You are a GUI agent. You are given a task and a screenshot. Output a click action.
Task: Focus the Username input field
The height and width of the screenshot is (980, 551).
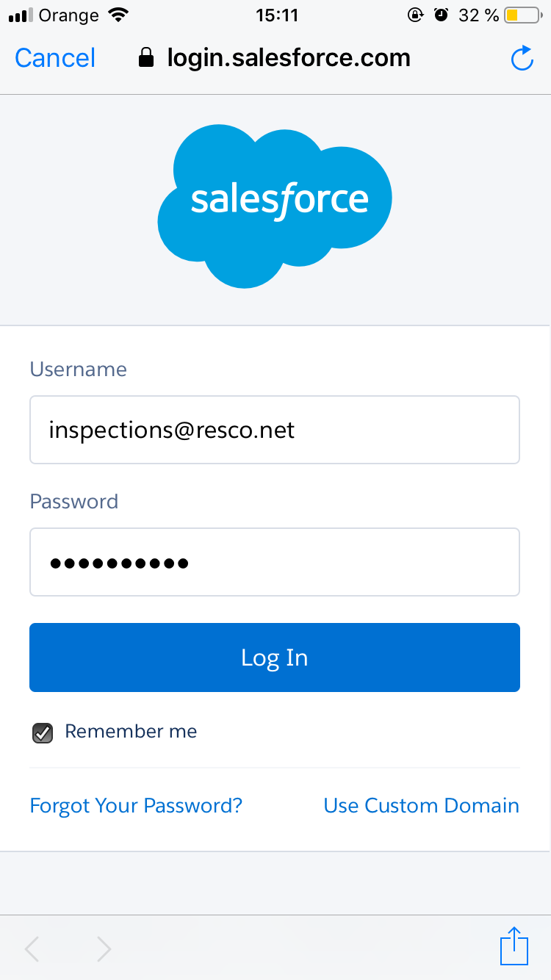275,430
